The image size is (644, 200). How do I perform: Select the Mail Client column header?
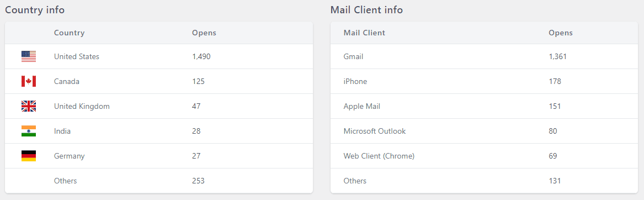click(364, 33)
